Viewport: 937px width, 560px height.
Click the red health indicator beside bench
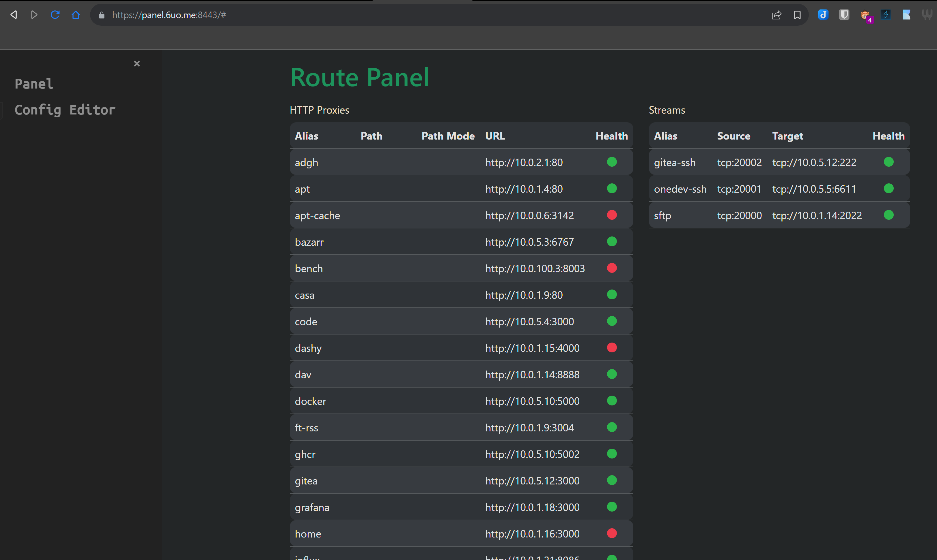coord(612,268)
